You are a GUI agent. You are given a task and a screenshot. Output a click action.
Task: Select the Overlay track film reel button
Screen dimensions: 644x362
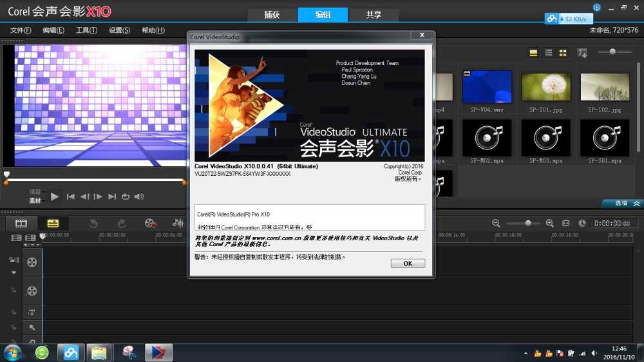tap(32, 291)
